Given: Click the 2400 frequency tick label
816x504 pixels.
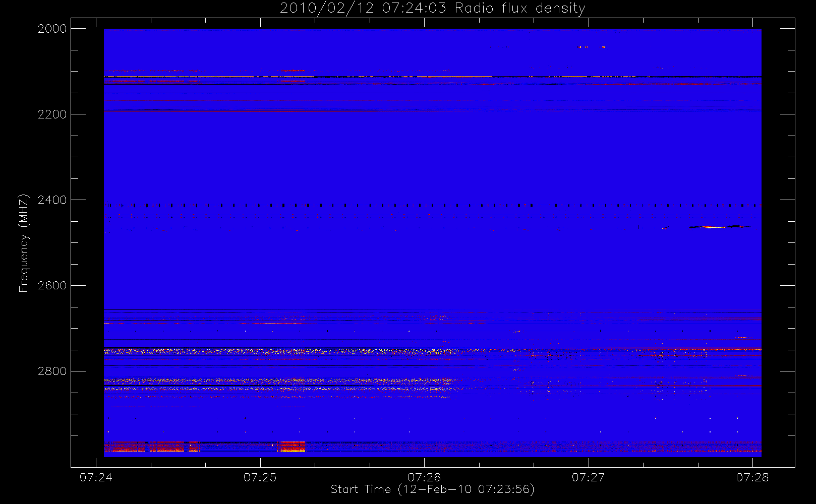Looking at the screenshot, I should pos(52,200).
